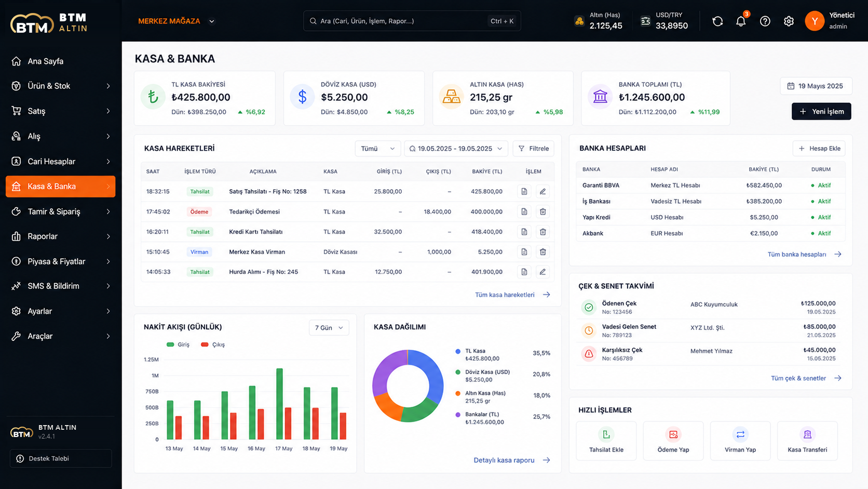Click the global search input field
The image size is (868, 489).
(x=412, y=21)
